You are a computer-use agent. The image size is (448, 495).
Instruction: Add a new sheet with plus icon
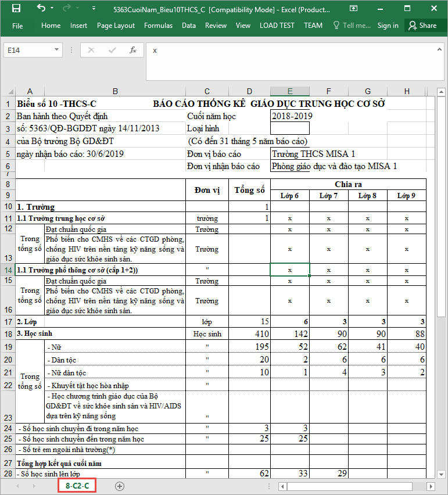(x=119, y=486)
